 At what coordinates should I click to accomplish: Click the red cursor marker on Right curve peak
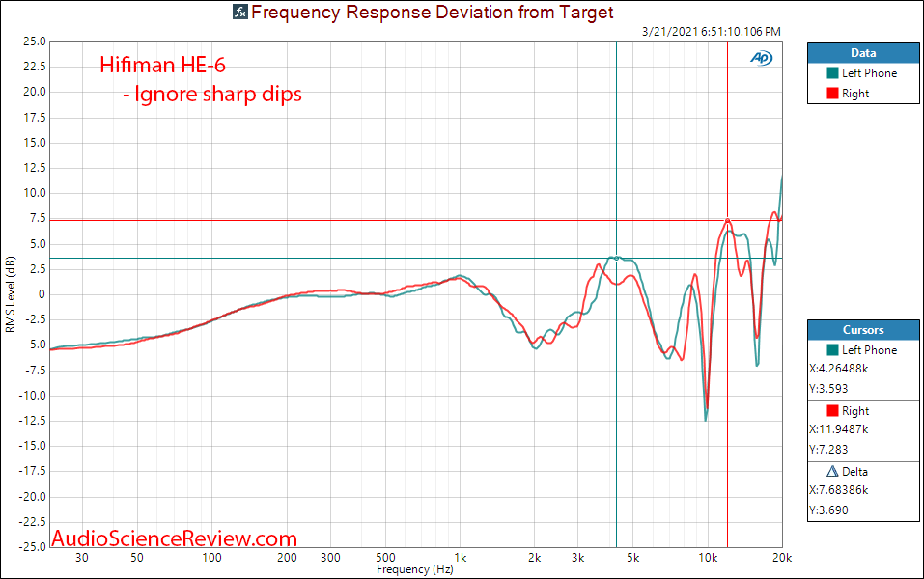pos(728,221)
